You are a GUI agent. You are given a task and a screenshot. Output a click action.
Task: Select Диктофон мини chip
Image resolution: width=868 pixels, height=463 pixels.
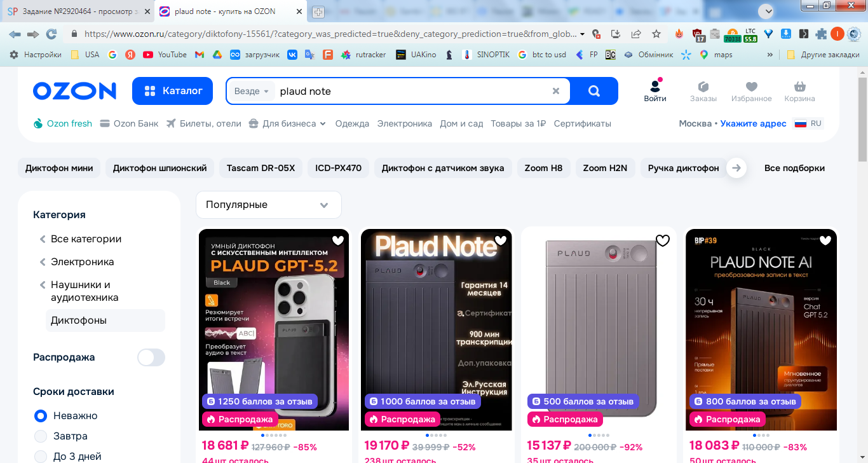click(59, 168)
